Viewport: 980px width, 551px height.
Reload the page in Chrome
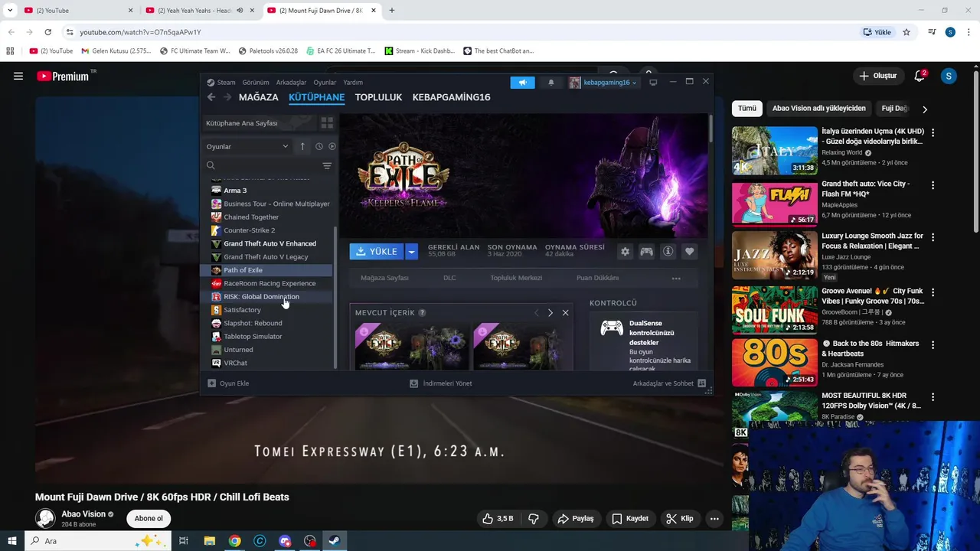47,32
